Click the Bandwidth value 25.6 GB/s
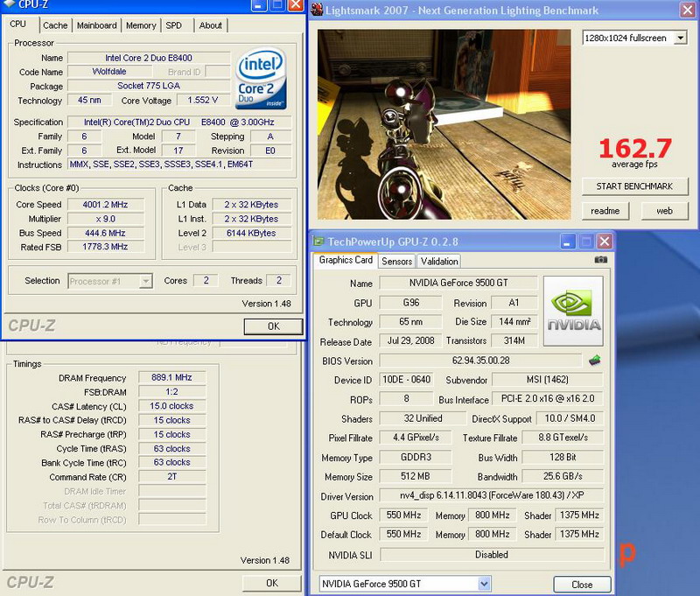This screenshot has width=700, height=596. pos(563,476)
